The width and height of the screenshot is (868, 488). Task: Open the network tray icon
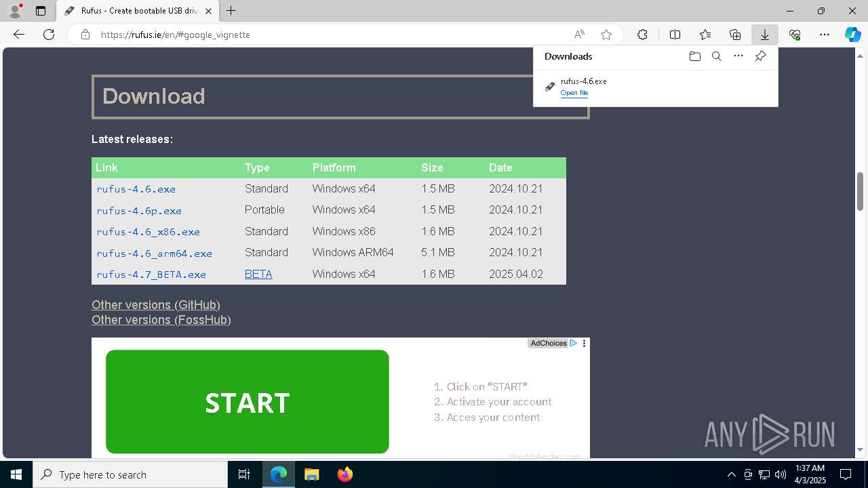tap(764, 474)
